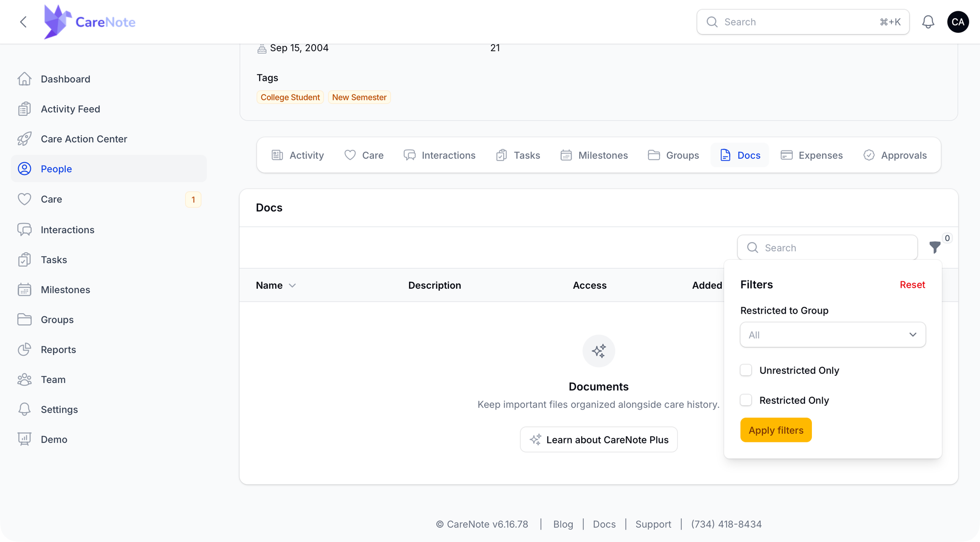This screenshot has width=980, height=542.
Task: Click the Apply filters button
Action: 776,430
